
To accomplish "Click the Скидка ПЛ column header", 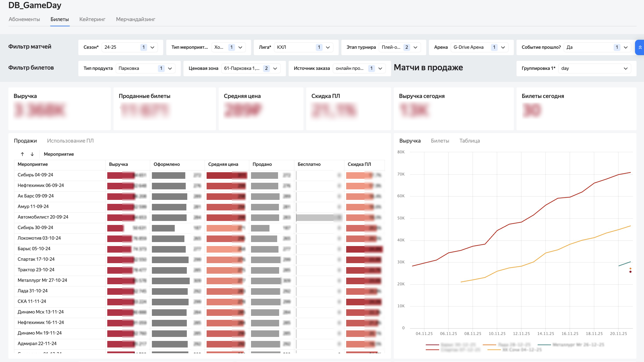I will 359,164.
